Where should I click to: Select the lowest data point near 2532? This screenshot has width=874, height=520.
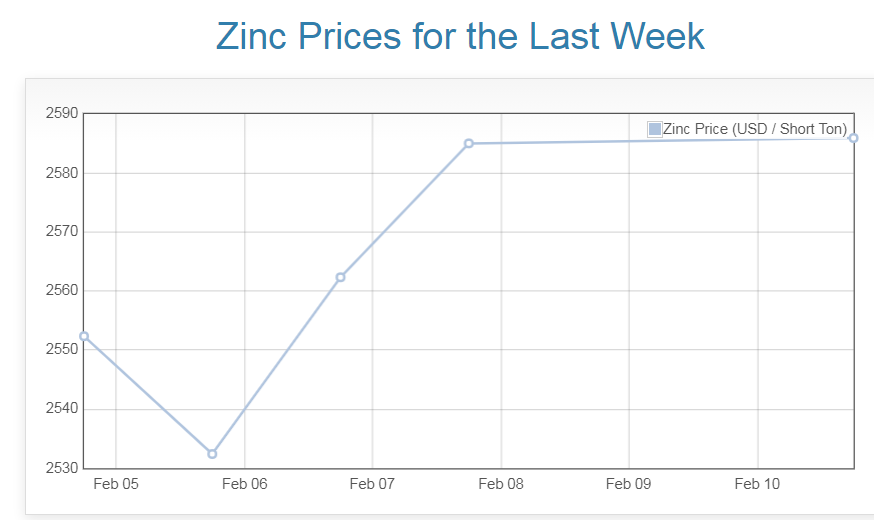pos(212,454)
